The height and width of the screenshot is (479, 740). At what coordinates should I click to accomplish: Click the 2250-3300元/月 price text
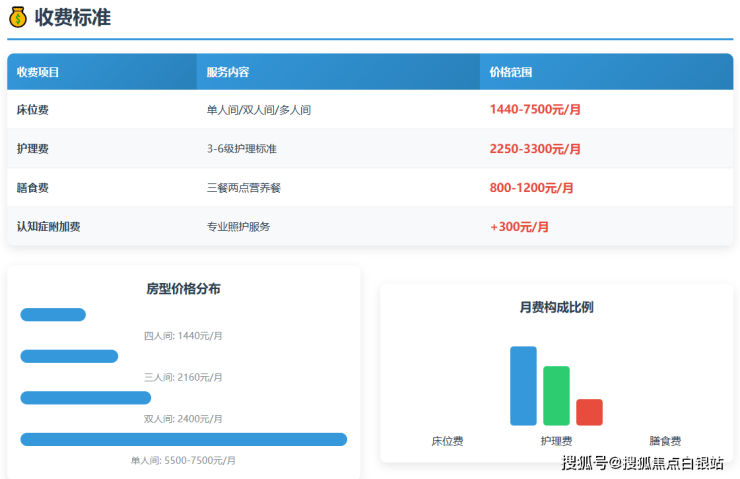pyautogui.click(x=535, y=149)
